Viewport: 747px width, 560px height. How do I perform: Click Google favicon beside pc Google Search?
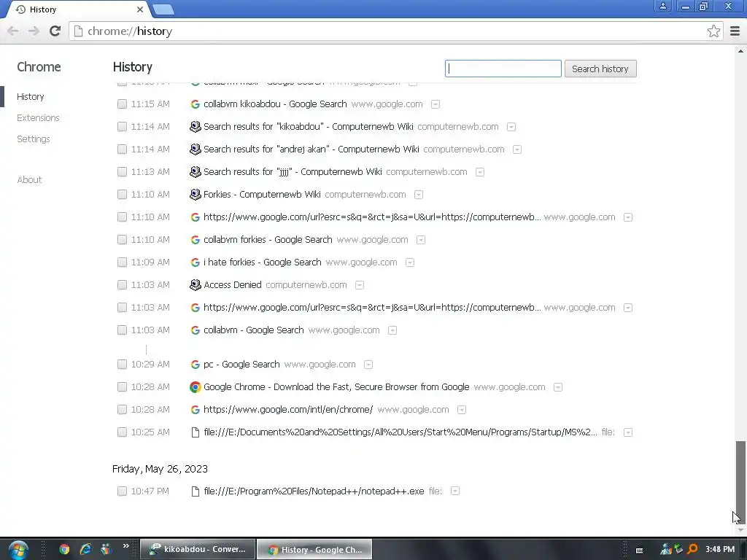coord(195,365)
